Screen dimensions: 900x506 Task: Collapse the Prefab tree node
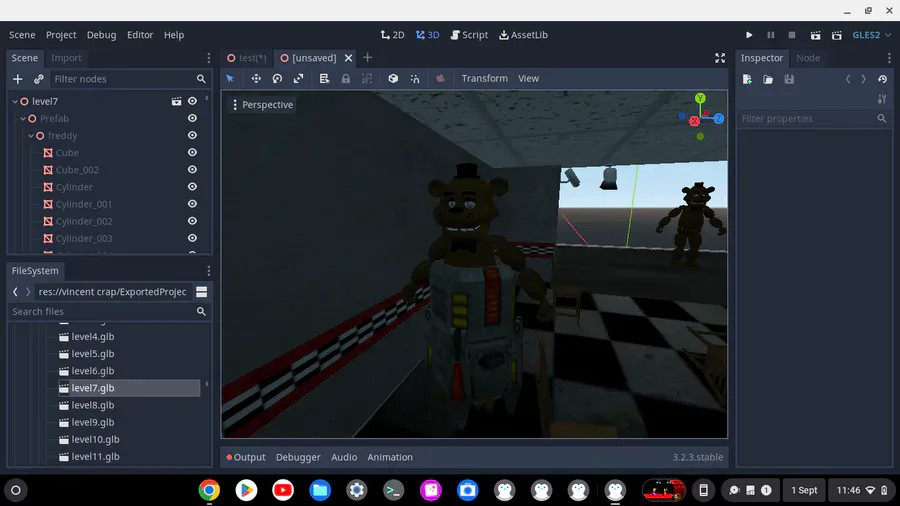pyautogui.click(x=23, y=119)
